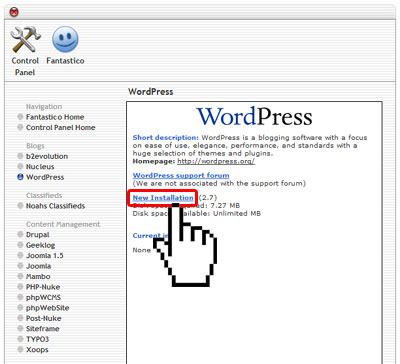Open the wordpress.org homepage link
This screenshot has width=400, height=364.
click(x=216, y=161)
